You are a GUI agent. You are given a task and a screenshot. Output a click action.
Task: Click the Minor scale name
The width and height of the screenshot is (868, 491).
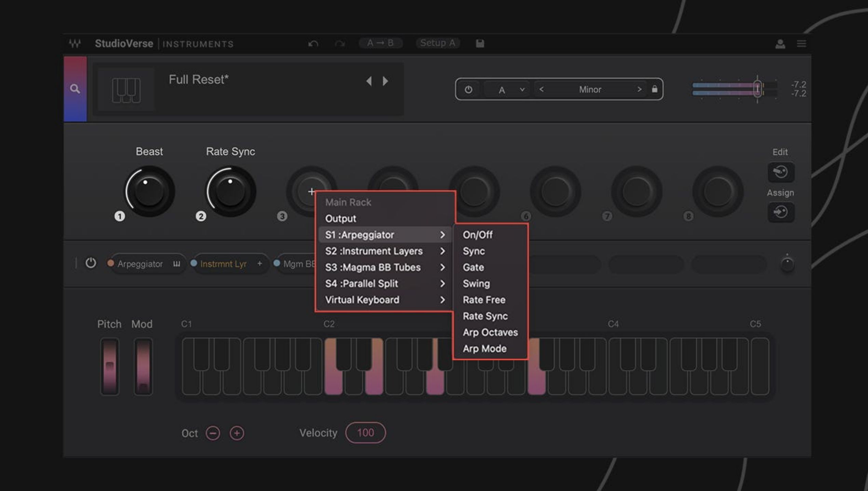590,90
